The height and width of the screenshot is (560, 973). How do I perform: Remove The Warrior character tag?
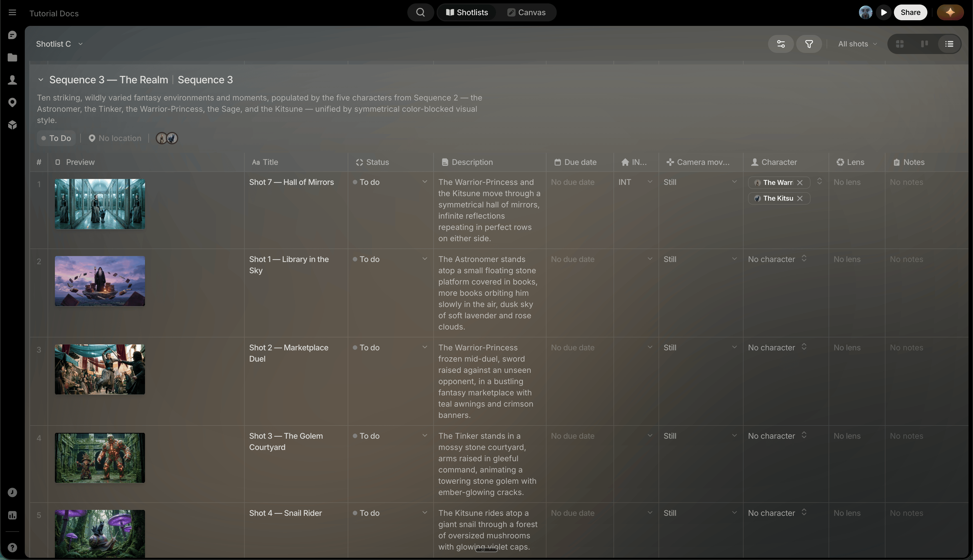(x=800, y=183)
